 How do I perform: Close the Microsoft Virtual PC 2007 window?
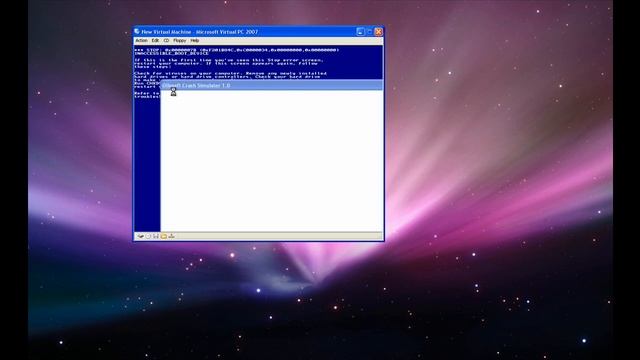tap(378, 31)
